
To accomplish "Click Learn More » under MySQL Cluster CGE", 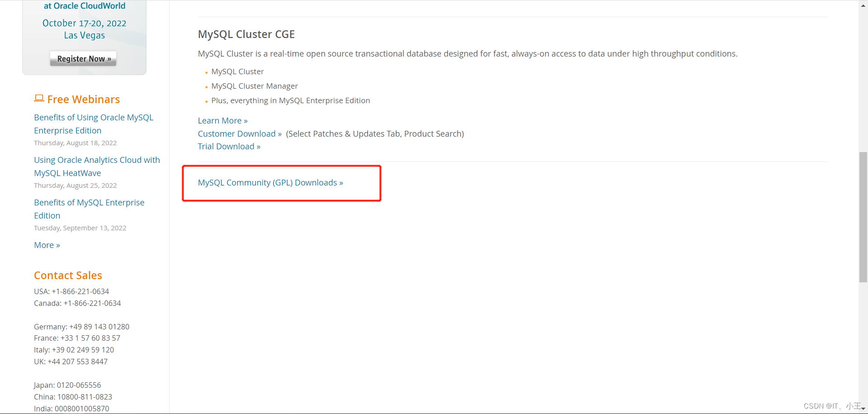I will click(x=223, y=121).
